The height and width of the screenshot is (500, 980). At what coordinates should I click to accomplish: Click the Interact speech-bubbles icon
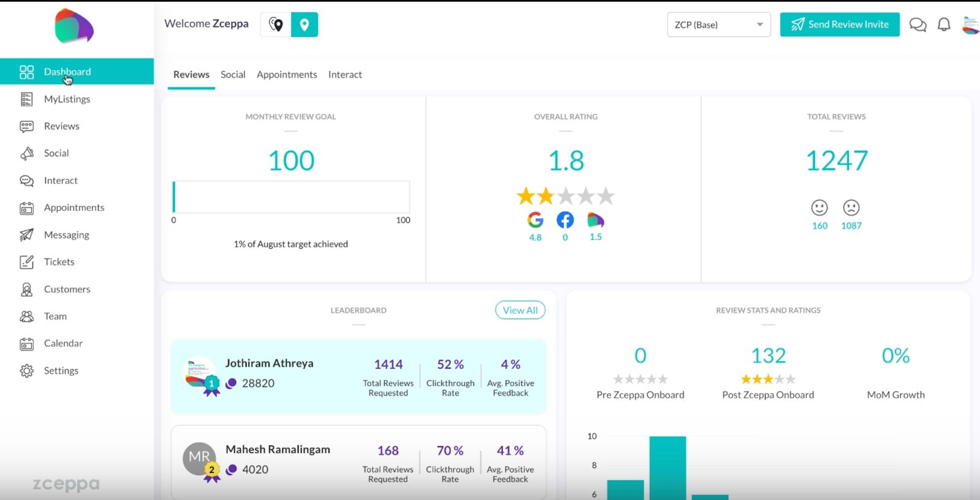(26, 181)
